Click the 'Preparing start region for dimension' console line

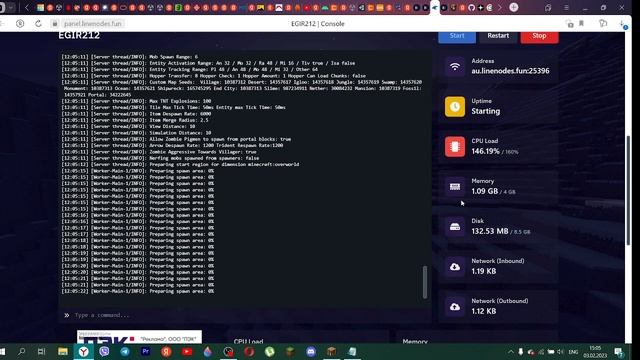pyautogui.click(x=180, y=164)
